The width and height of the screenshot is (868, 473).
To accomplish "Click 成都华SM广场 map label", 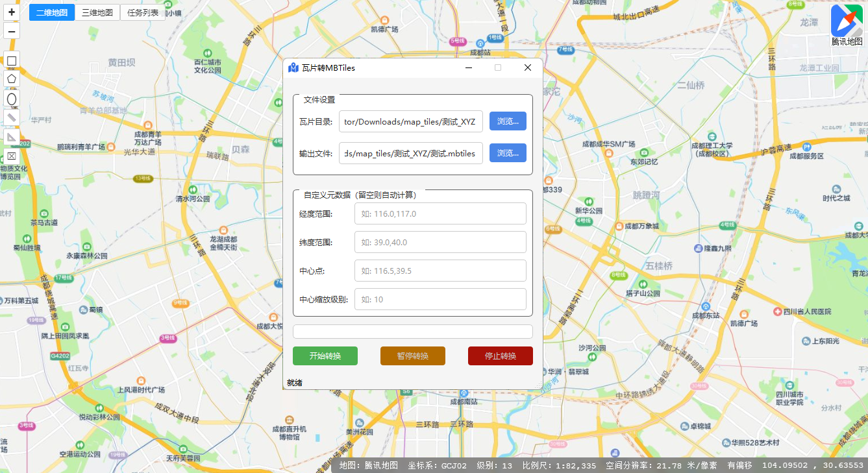I will pyautogui.click(x=608, y=143).
